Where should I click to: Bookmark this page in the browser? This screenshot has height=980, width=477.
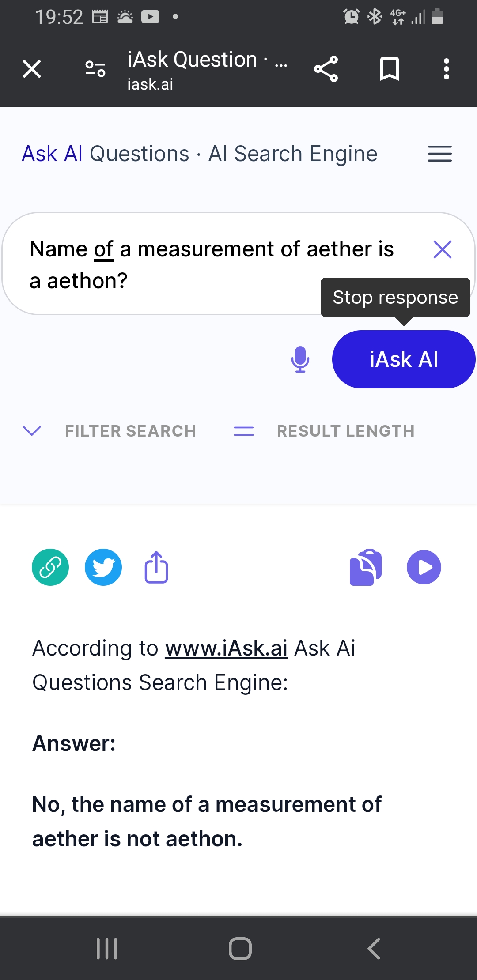[390, 69]
